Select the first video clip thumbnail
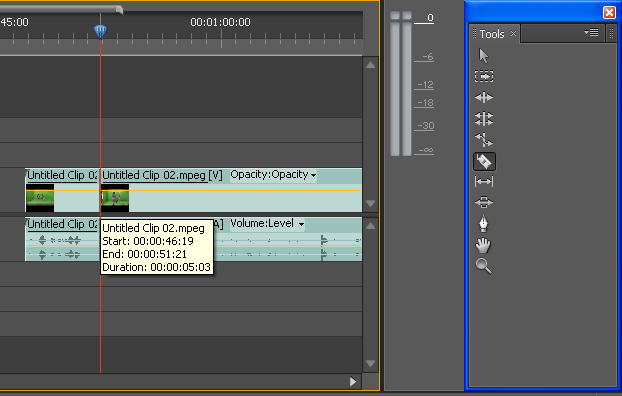This screenshot has height=396, width=622. [x=40, y=198]
